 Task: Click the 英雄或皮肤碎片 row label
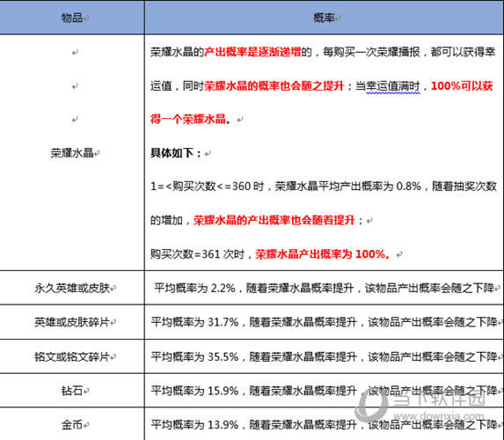point(72,322)
